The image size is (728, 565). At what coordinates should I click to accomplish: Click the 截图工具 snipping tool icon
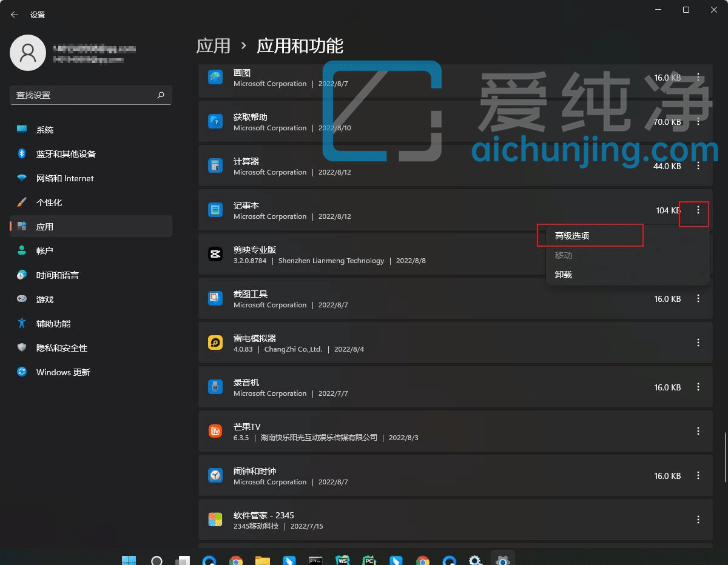click(215, 298)
